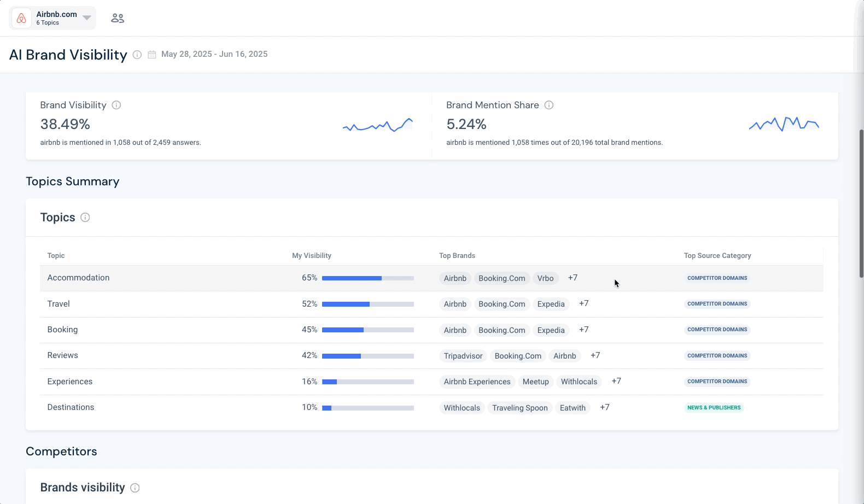864x504 pixels.
Task: Open the Travel topic row
Action: 431,304
